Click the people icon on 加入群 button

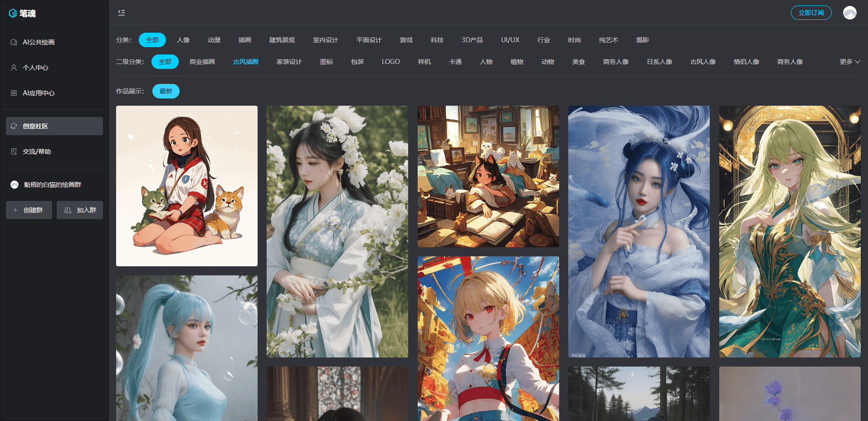tap(67, 210)
